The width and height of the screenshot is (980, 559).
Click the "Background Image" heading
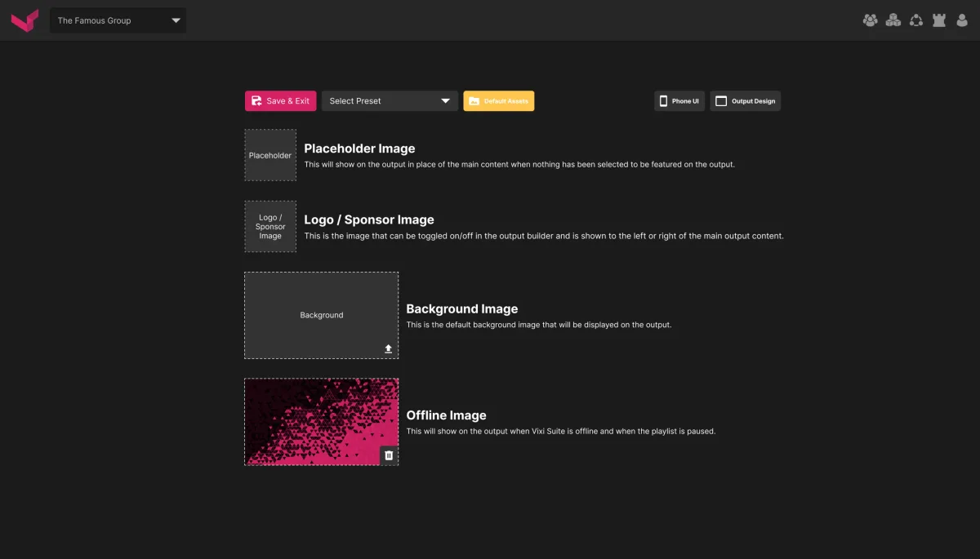[462, 308]
